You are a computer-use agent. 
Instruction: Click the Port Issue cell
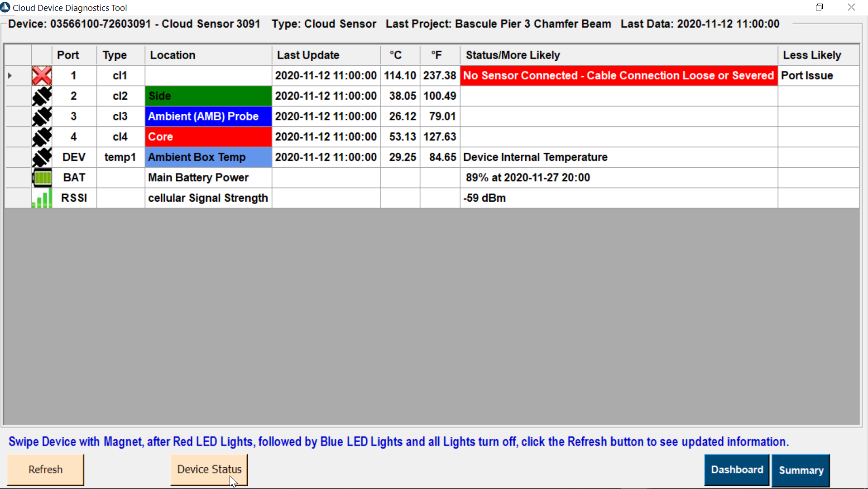(x=819, y=76)
